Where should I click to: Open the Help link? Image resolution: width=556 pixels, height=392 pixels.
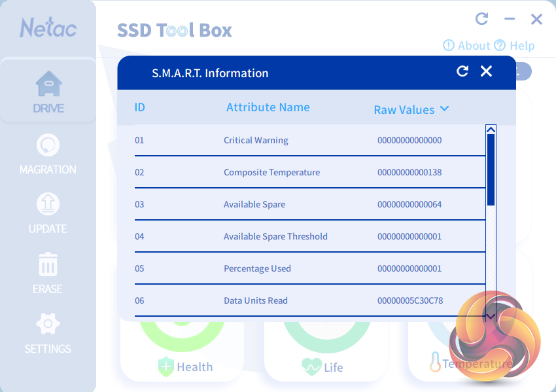point(515,45)
